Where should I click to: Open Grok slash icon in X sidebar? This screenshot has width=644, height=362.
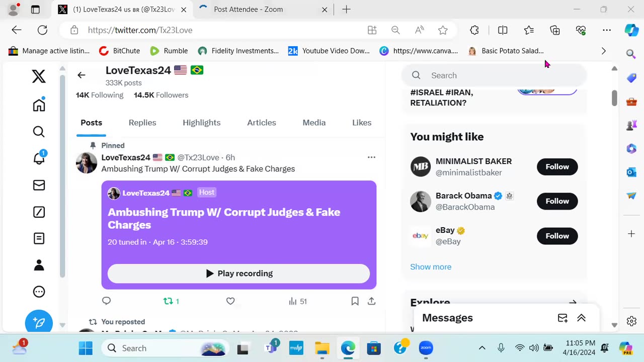click(x=39, y=212)
